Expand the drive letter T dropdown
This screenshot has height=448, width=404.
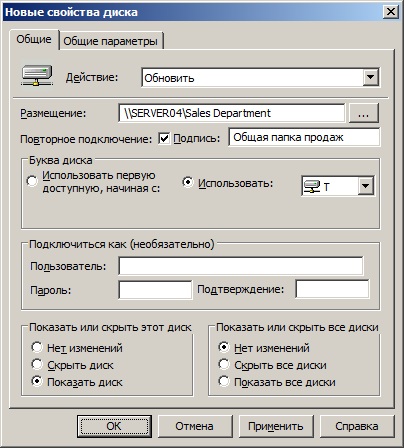[x=366, y=186]
